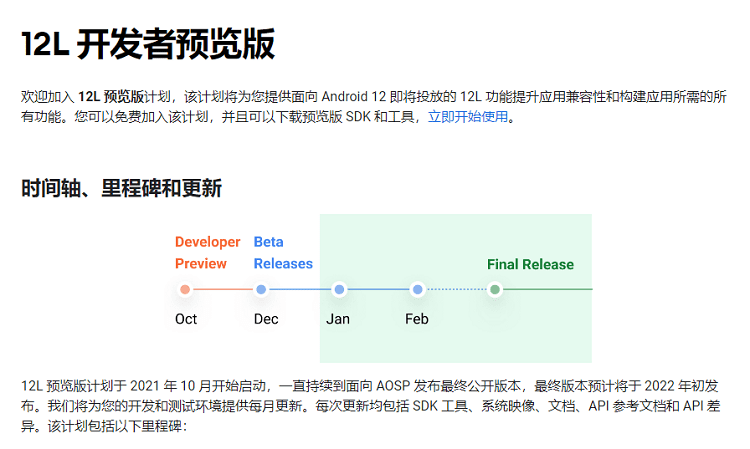Select the Jan timeline dot

tap(339, 289)
